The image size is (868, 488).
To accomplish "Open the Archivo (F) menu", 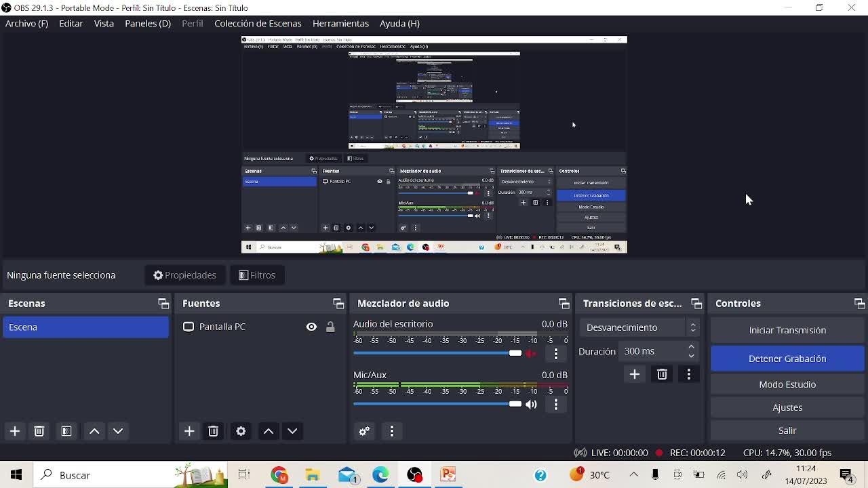I will (26, 23).
